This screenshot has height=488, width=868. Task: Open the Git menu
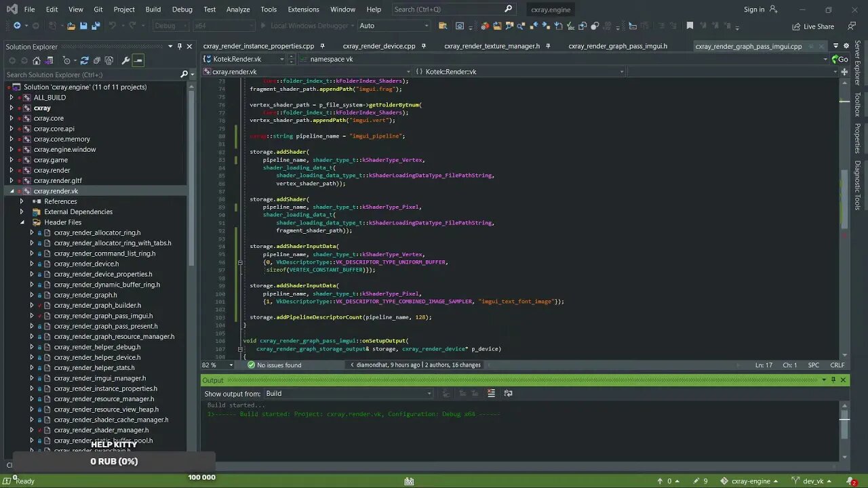[98, 9]
